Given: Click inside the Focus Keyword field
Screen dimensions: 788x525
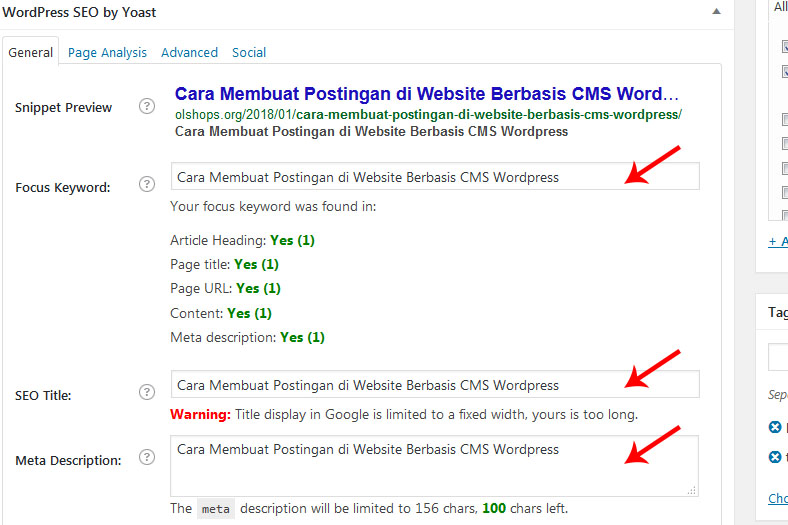Looking at the screenshot, I should click(x=435, y=176).
